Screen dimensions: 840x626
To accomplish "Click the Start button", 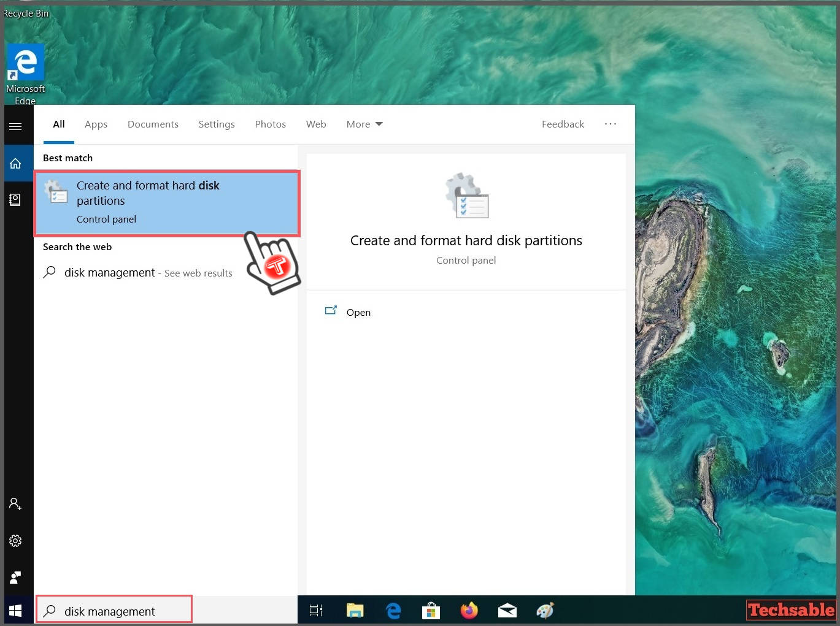I will coord(15,610).
